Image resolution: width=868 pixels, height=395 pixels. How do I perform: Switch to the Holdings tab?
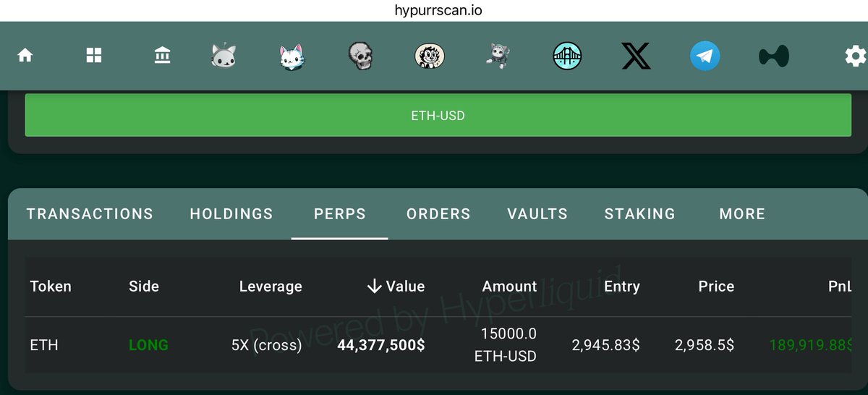pos(231,214)
